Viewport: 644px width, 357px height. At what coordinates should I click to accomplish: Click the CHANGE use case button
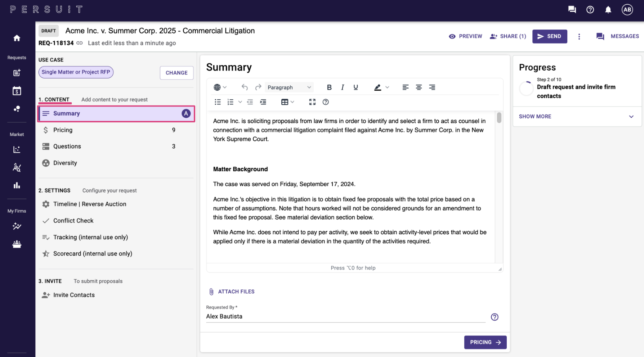pos(176,73)
